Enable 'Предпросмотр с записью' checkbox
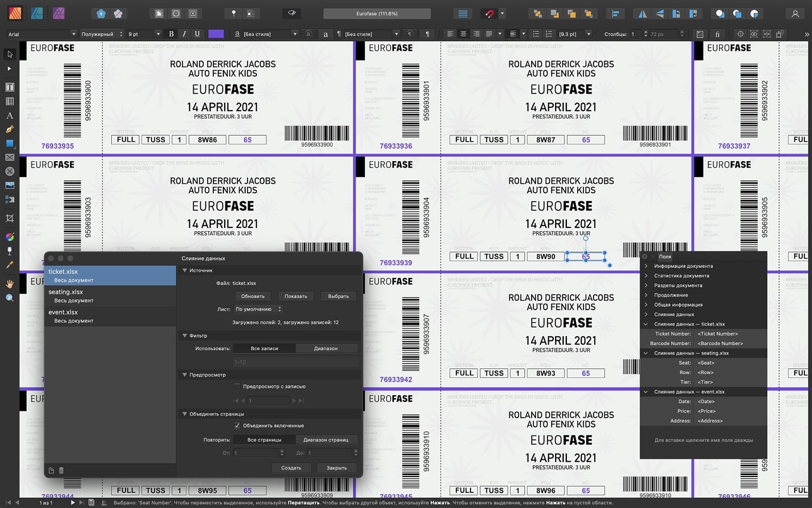This screenshot has width=812, height=508. coord(237,386)
